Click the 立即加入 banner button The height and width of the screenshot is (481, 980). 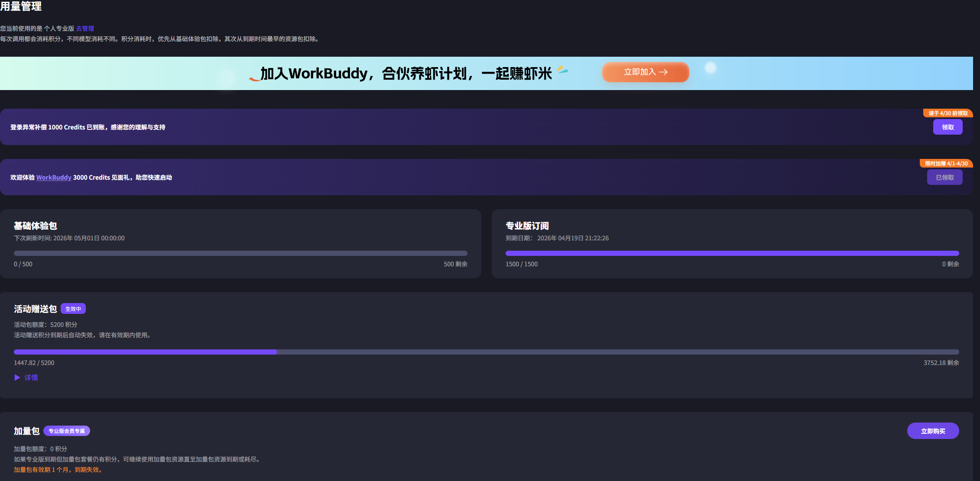pyautogui.click(x=646, y=72)
